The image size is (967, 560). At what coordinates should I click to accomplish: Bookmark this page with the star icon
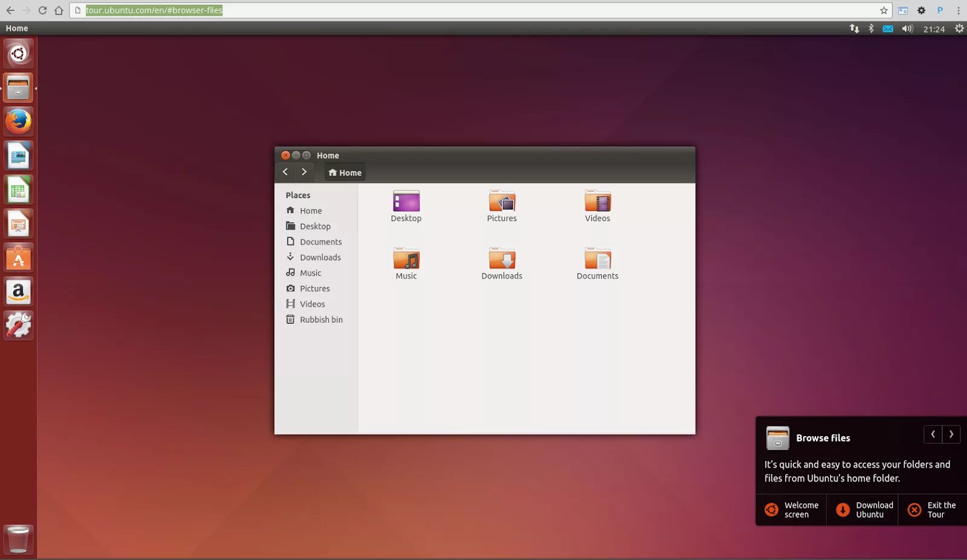[x=884, y=10]
